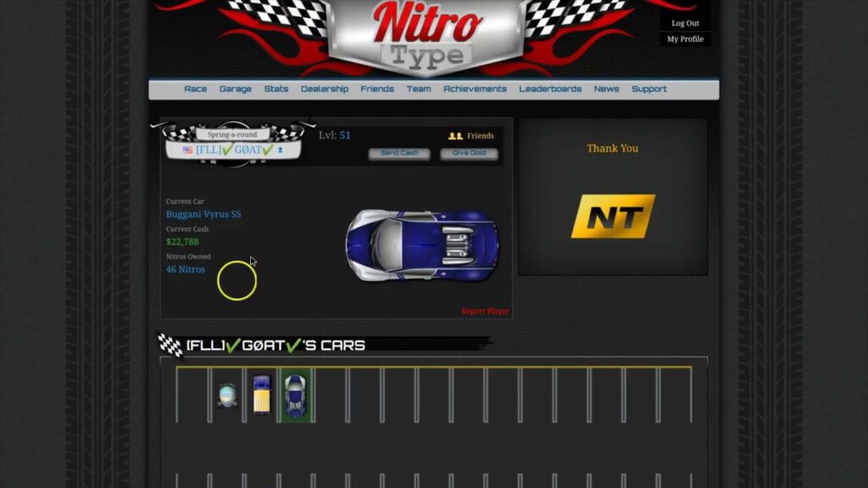Click the Log Out link

click(685, 23)
